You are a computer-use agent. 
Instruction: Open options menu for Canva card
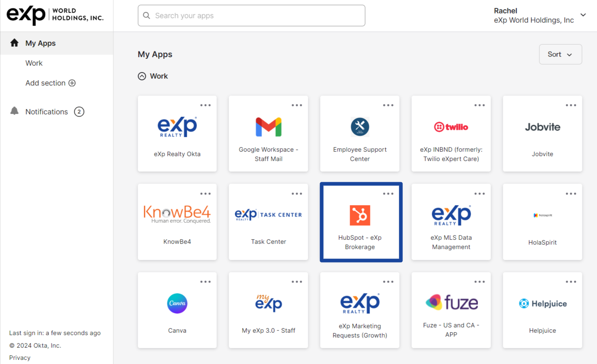point(205,282)
